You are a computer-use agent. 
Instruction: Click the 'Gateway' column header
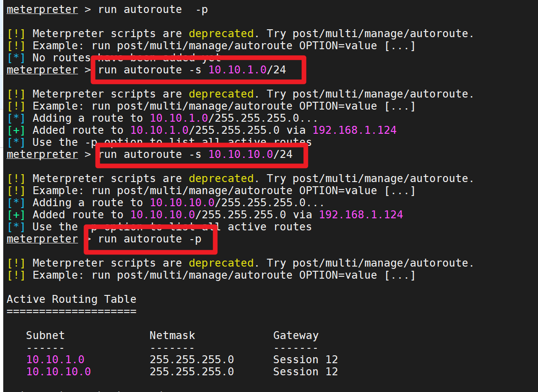[296, 336]
